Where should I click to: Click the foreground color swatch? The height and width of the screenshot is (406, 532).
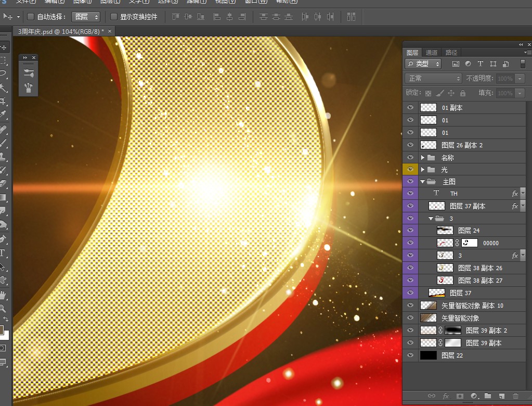[x=2, y=329]
